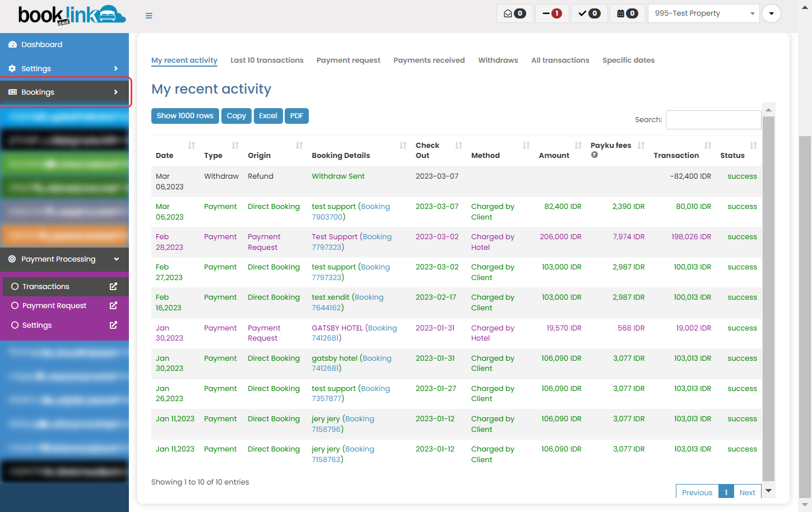Screen dimensions: 812x512
Task: Open the round user menu dropdown
Action: 771,13
